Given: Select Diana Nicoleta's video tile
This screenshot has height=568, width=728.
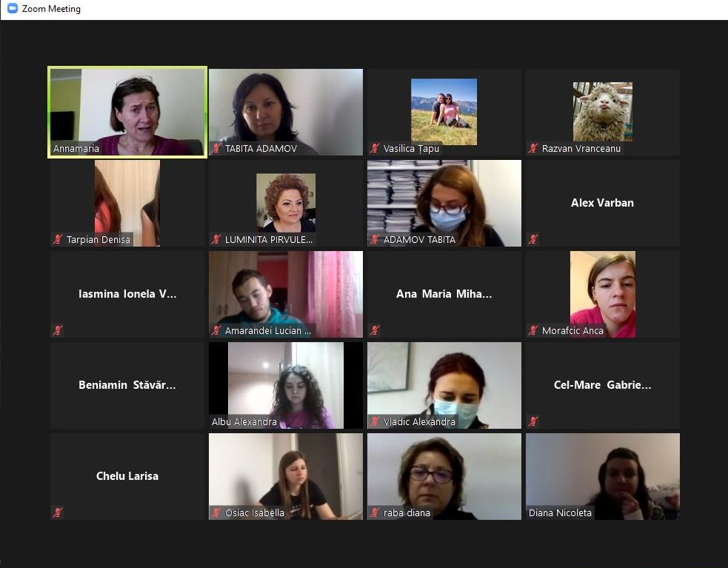Looking at the screenshot, I should [x=603, y=476].
